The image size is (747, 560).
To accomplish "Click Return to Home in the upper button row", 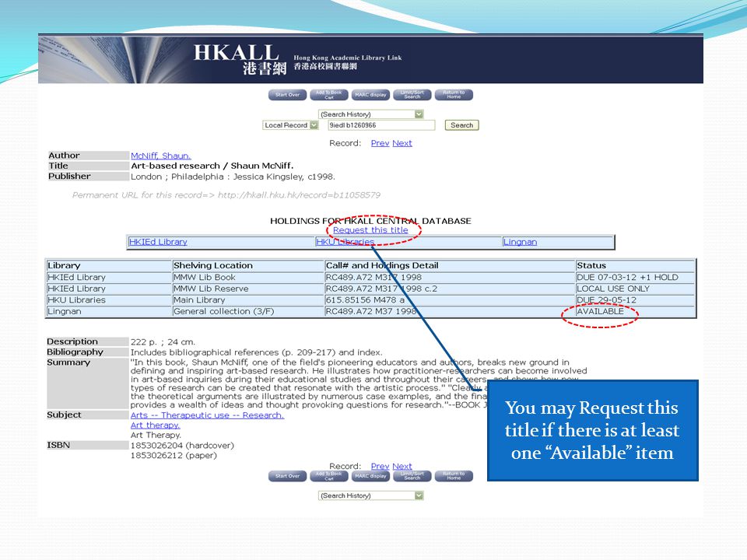I will (454, 95).
